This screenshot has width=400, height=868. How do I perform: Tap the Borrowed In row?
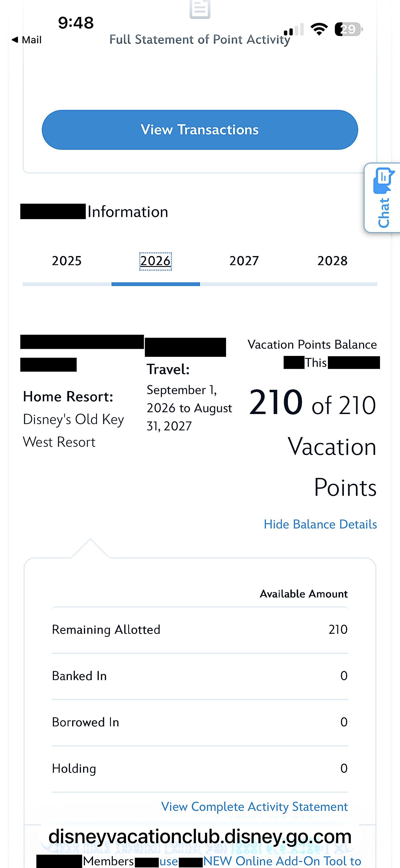point(200,722)
